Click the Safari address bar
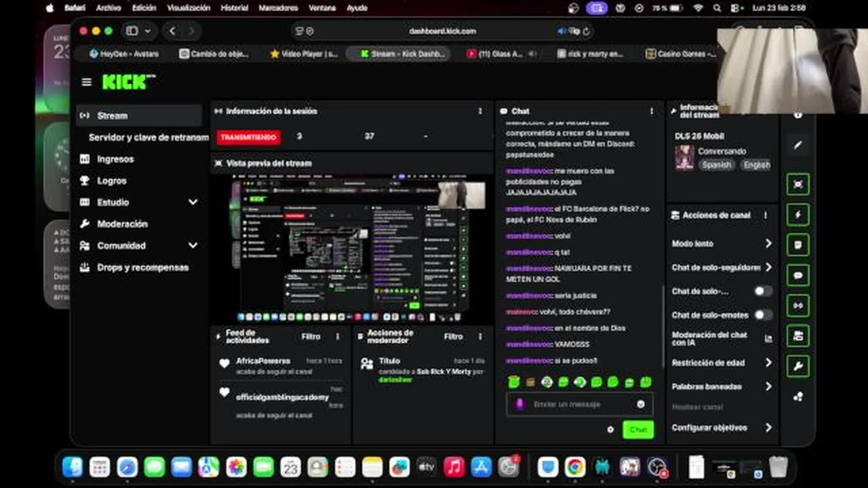 click(442, 31)
